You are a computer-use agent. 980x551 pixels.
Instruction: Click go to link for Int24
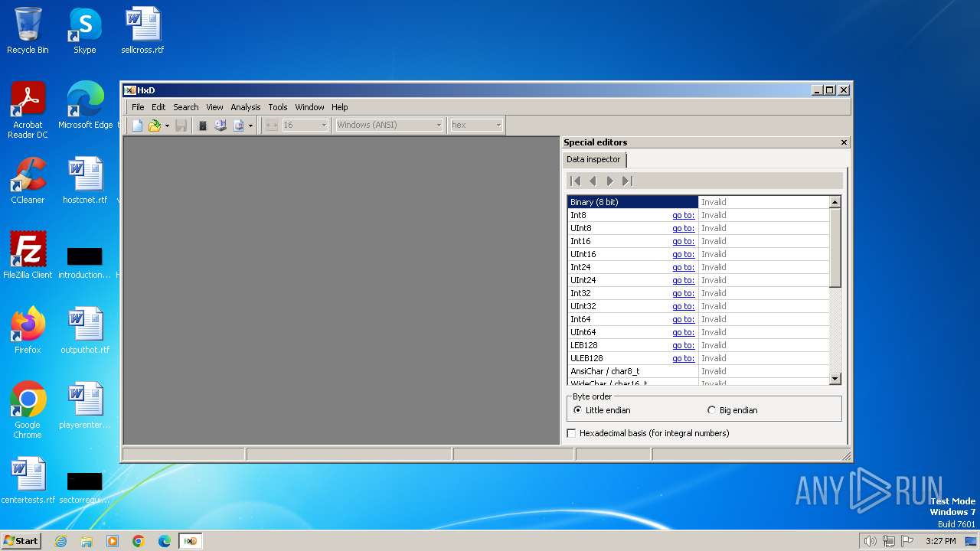pyautogui.click(x=684, y=267)
